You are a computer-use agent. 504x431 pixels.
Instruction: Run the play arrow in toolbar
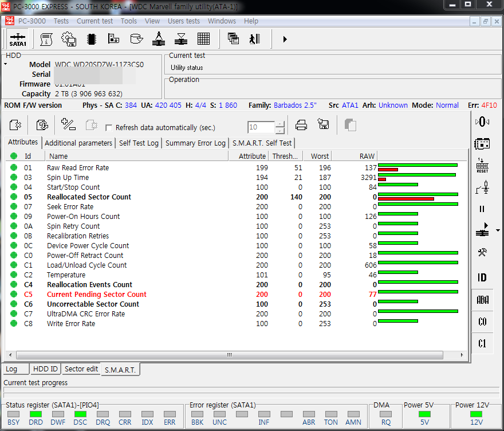pos(285,39)
